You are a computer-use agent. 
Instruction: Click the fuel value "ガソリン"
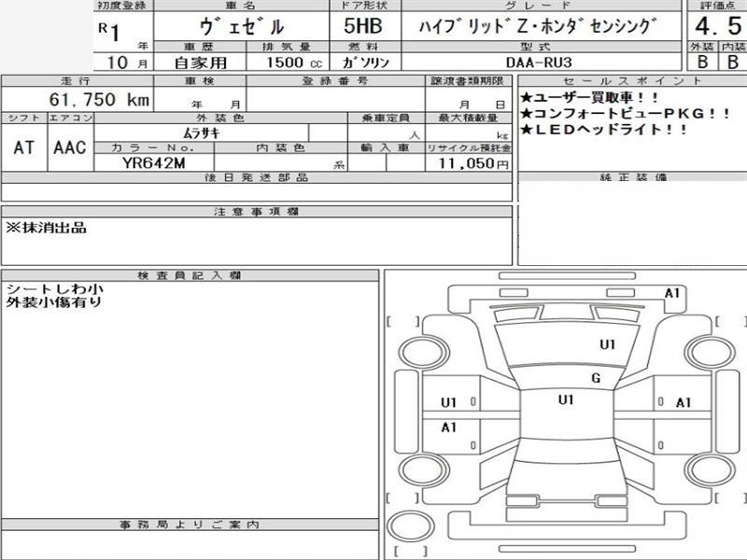coord(365,63)
